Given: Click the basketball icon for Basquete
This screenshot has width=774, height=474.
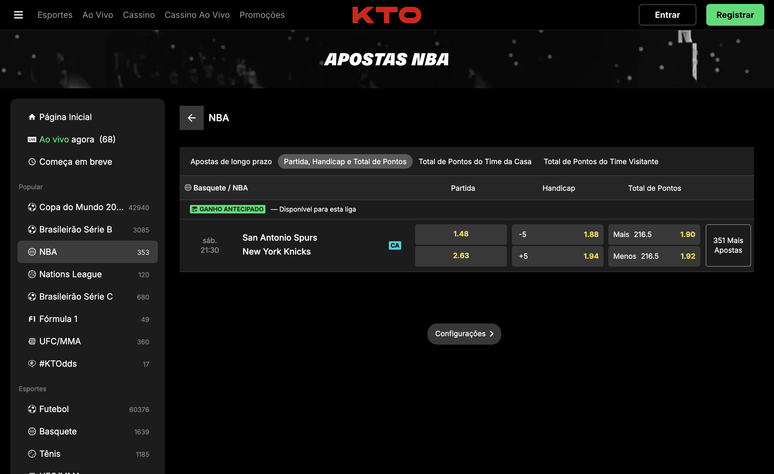Looking at the screenshot, I should coord(32,432).
